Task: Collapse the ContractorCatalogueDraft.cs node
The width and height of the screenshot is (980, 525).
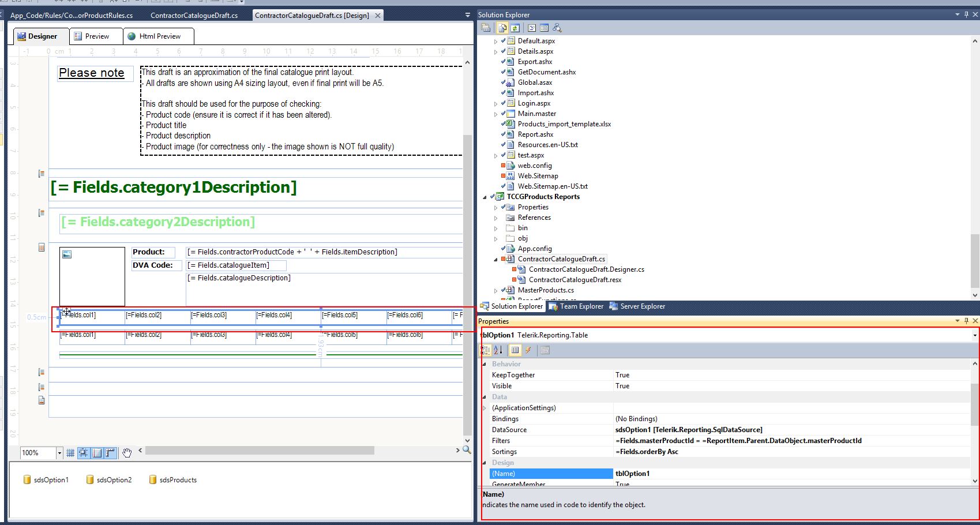Action: click(495, 260)
